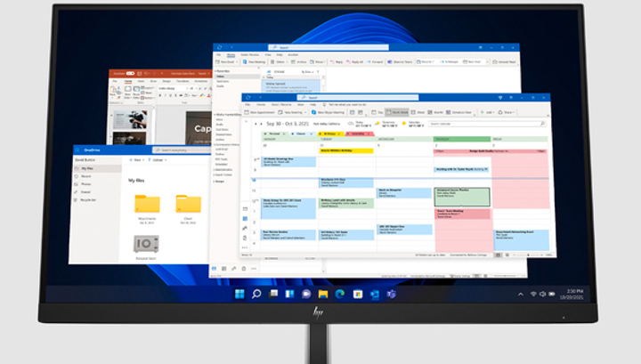Select the red calendar tab

point(359,134)
